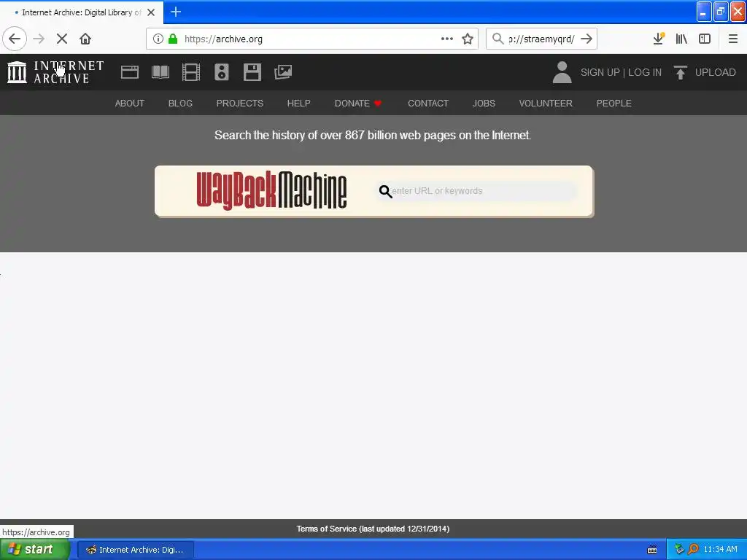
Task: Click the SIGN UP link
Action: (600, 72)
